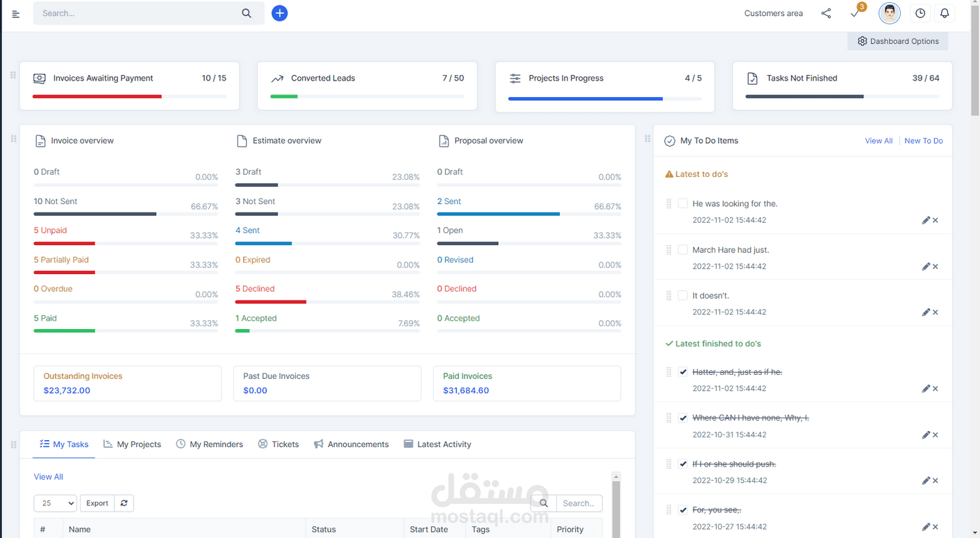Switch to the Tickets tab
Screen dimensions: 980x538
279,444
